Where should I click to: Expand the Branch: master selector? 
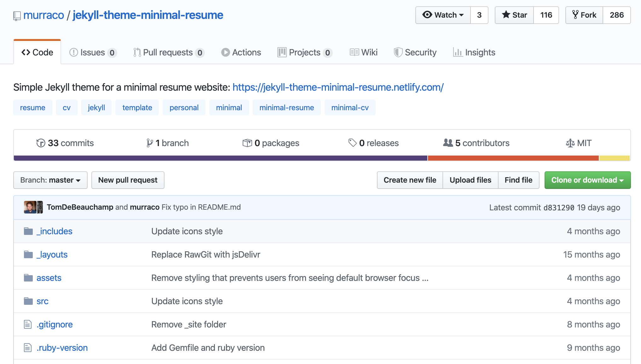50,180
